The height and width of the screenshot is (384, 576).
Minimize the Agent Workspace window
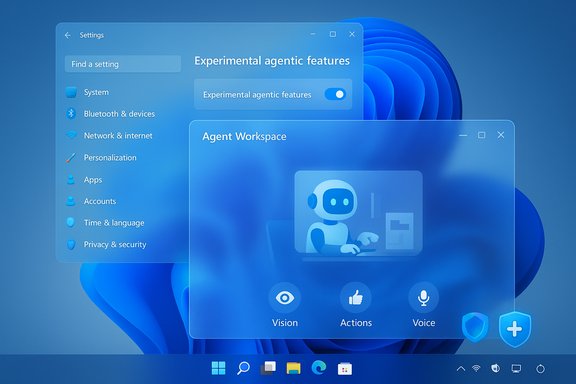pos(463,135)
